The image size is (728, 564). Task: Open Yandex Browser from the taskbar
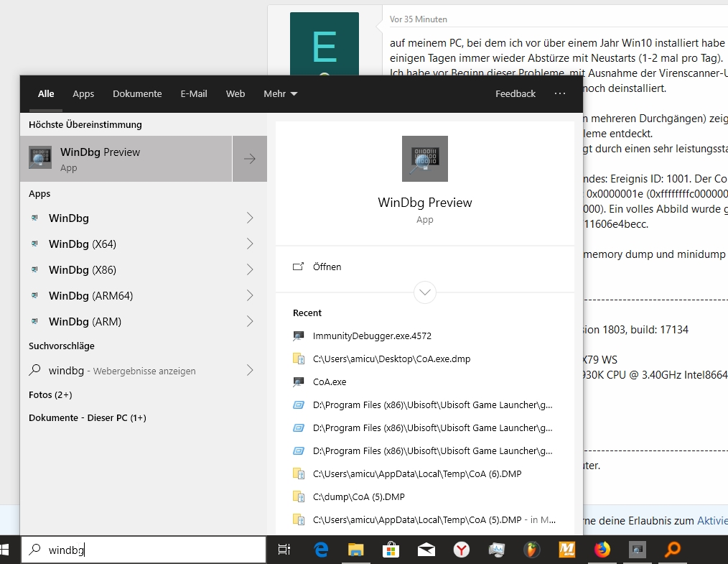[460, 550]
